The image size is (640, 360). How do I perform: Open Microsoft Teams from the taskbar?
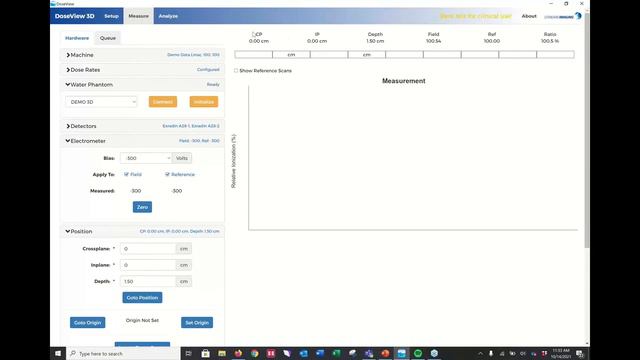pyautogui.click(x=369, y=353)
